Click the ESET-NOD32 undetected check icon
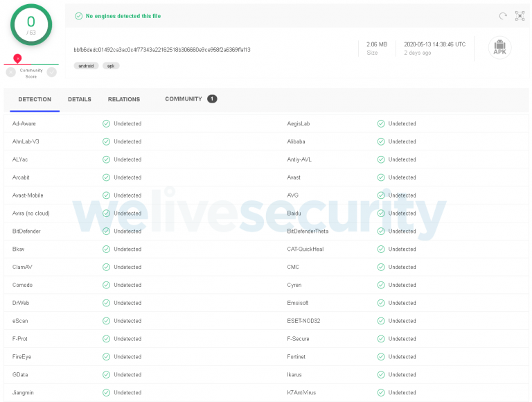532x402 pixels. (x=381, y=321)
